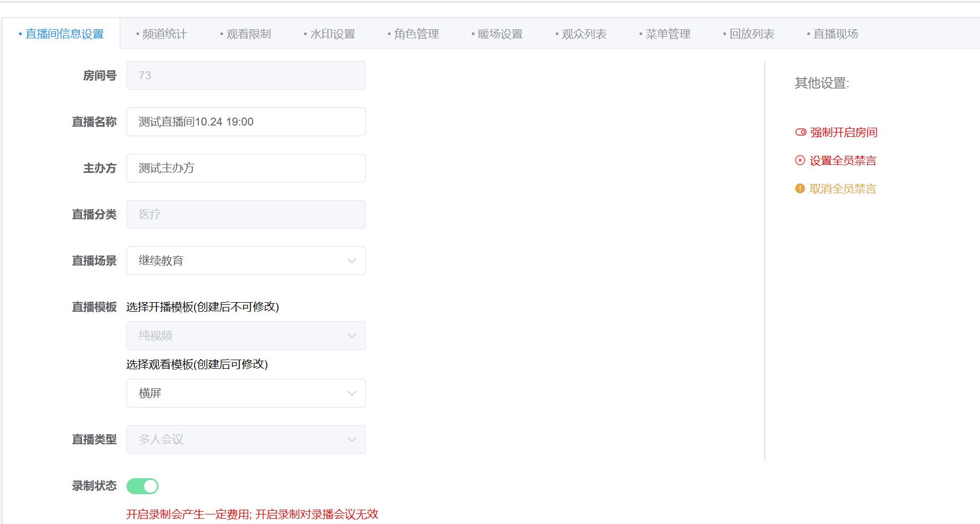
Task: Go to the 角色管理 tab
Action: pos(414,34)
